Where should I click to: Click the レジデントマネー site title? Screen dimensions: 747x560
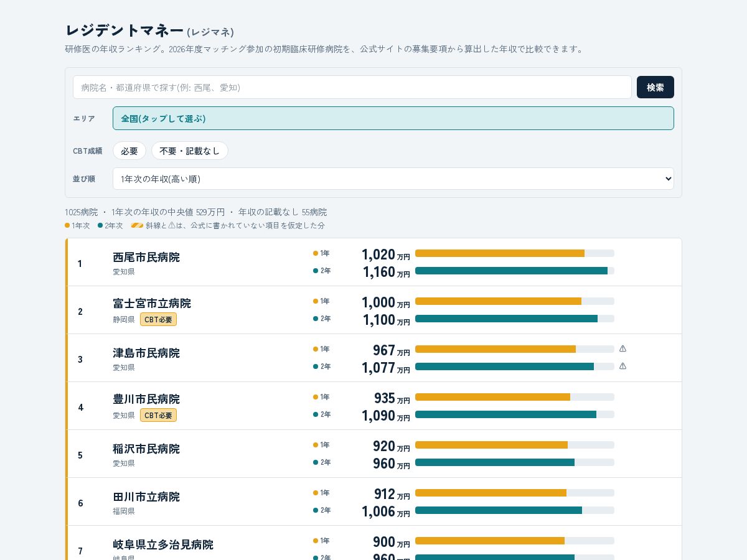[125, 30]
